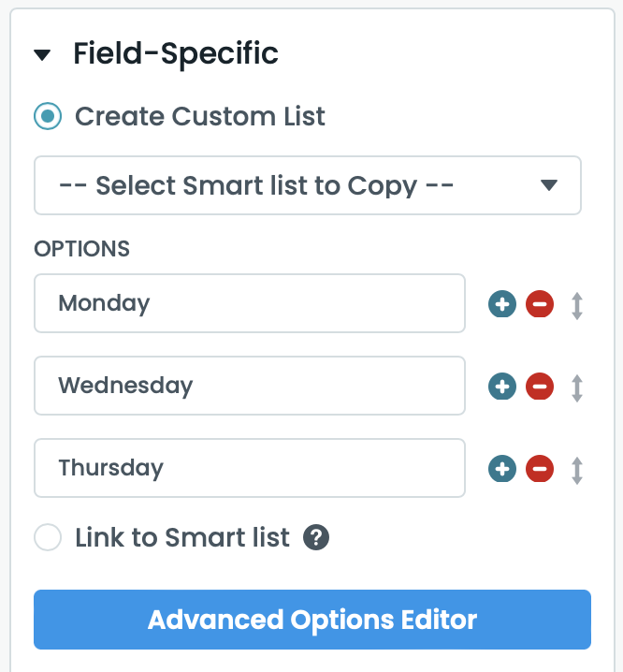Delete the Thursday option
The image size is (623, 672).
pyautogui.click(x=540, y=469)
